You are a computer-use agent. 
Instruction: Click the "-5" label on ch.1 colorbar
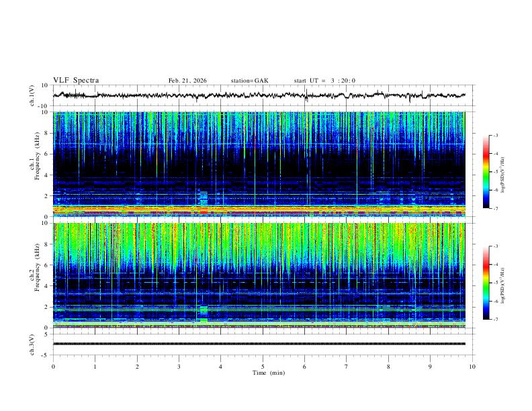[x=495, y=172]
